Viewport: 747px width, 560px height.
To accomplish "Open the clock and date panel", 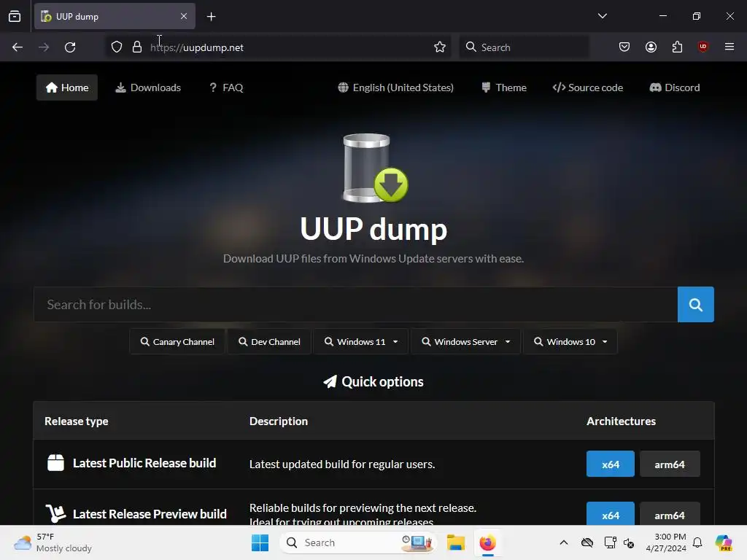I will coord(666,542).
